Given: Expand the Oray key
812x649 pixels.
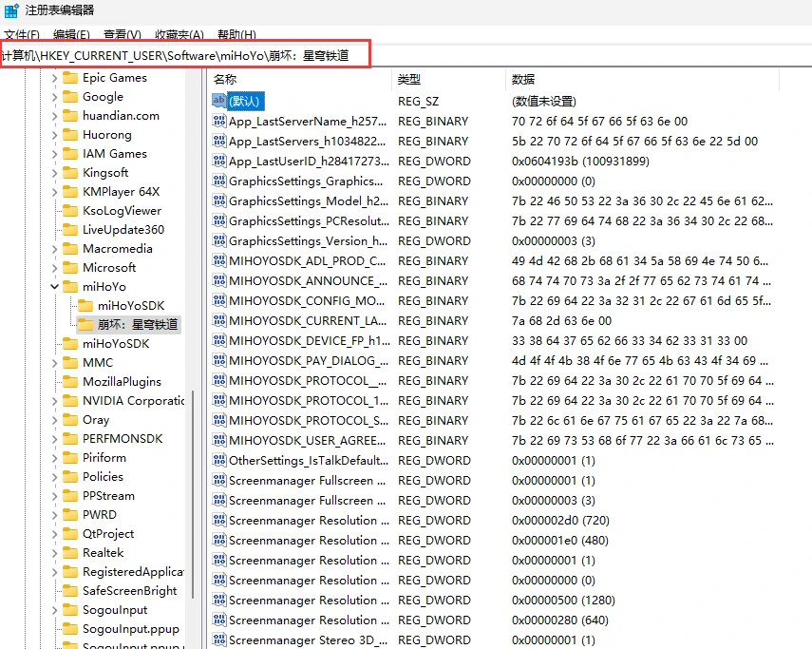Looking at the screenshot, I should pos(54,420).
